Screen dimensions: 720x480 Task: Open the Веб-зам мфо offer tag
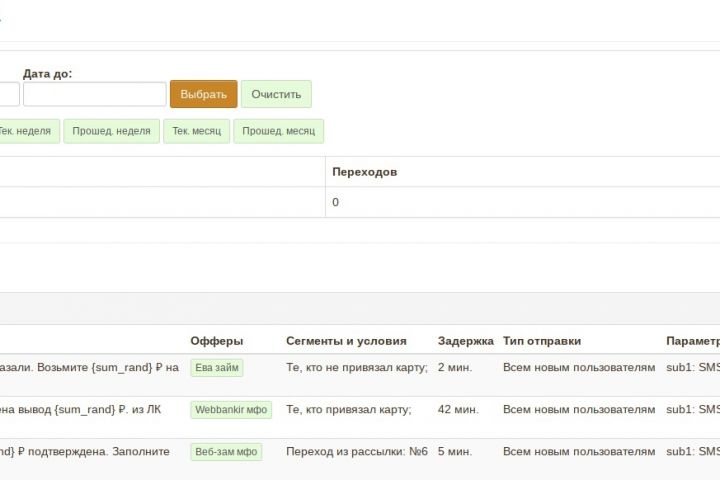pyautogui.click(x=226, y=451)
